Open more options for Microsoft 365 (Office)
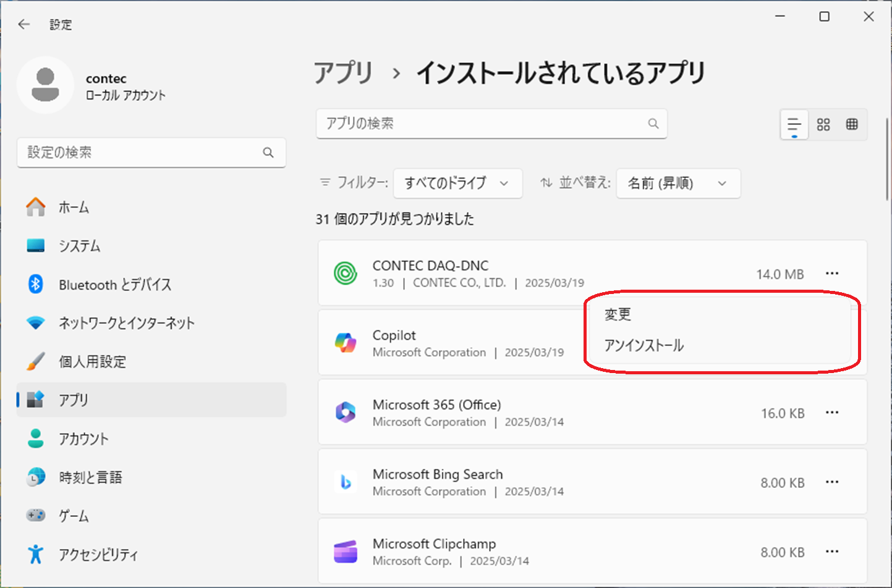This screenshot has height=588, width=892. (x=832, y=413)
